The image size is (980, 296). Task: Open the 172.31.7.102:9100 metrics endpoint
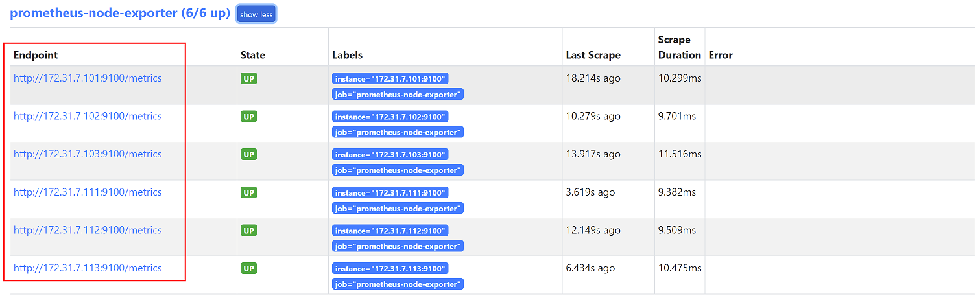click(x=88, y=117)
